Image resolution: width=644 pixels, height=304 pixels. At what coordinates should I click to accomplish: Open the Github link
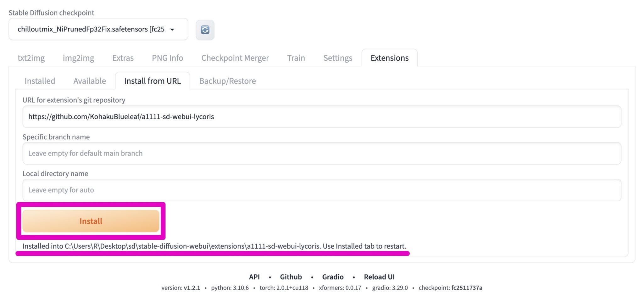(x=291, y=277)
